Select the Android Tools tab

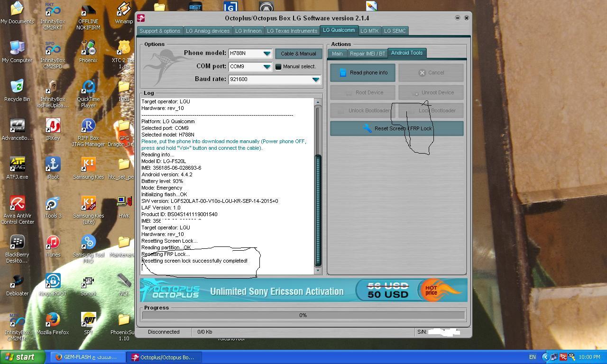coord(407,53)
